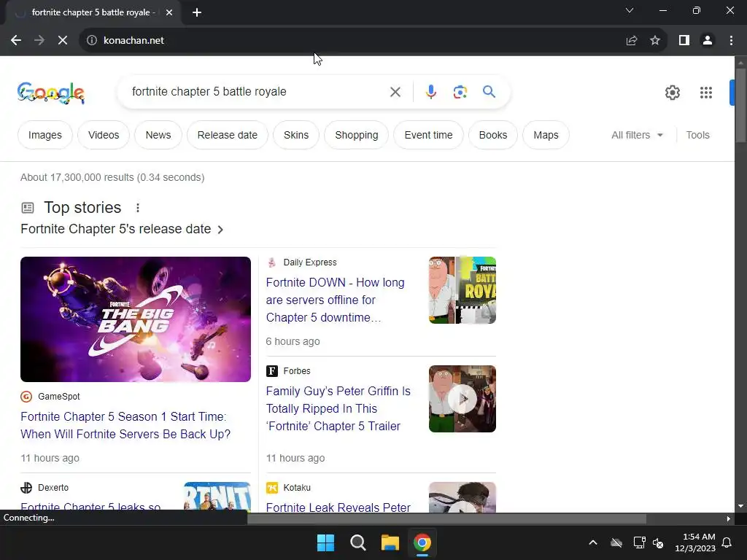Bookmark this tab with the star
The image size is (747, 560).
[655, 41]
